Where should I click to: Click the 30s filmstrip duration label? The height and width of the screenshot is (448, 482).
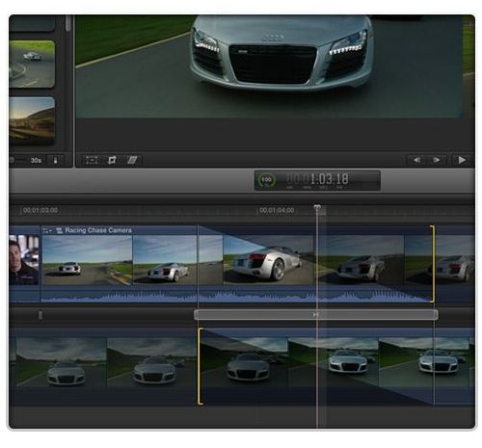click(x=36, y=160)
